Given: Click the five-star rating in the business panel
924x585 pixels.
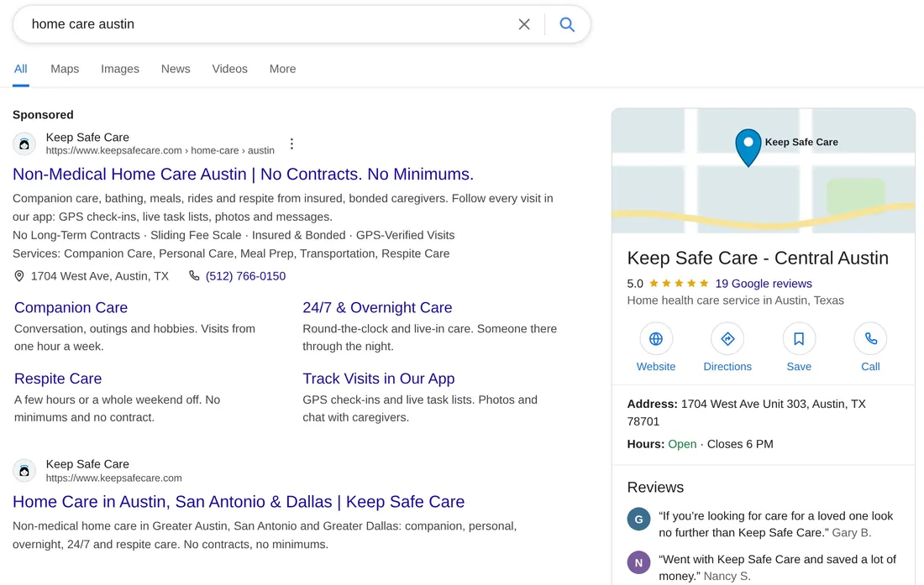Looking at the screenshot, I should point(678,284).
